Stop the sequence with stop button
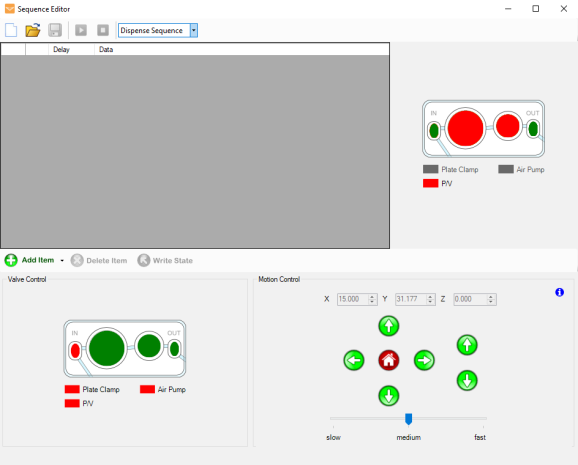Image resolution: width=578 pixels, height=465 pixels. (x=103, y=30)
